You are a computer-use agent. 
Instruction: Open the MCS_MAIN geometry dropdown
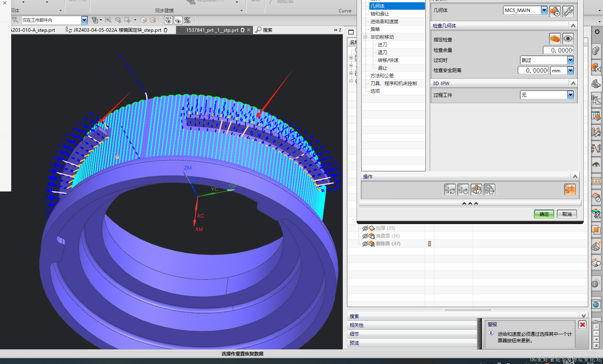coord(544,10)
